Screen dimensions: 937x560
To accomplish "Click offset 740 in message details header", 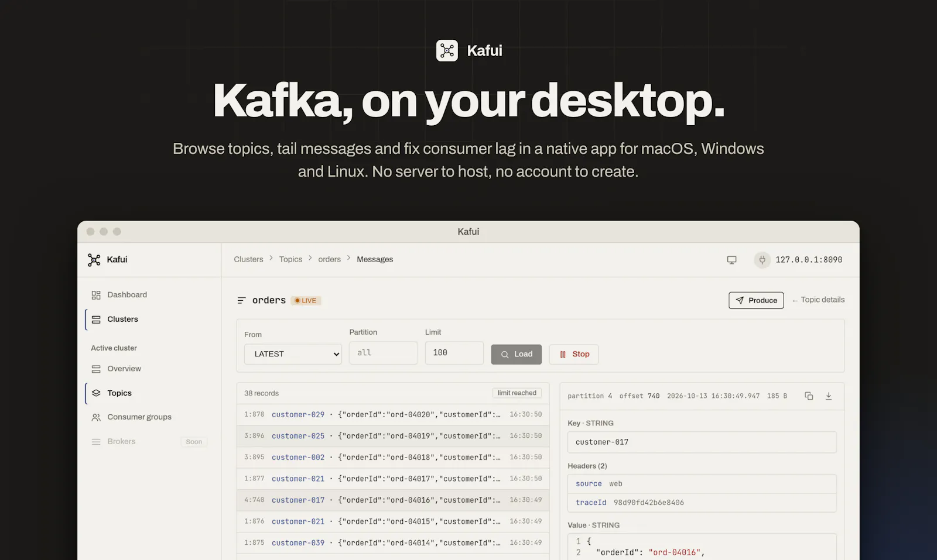I will click(640, 396).
